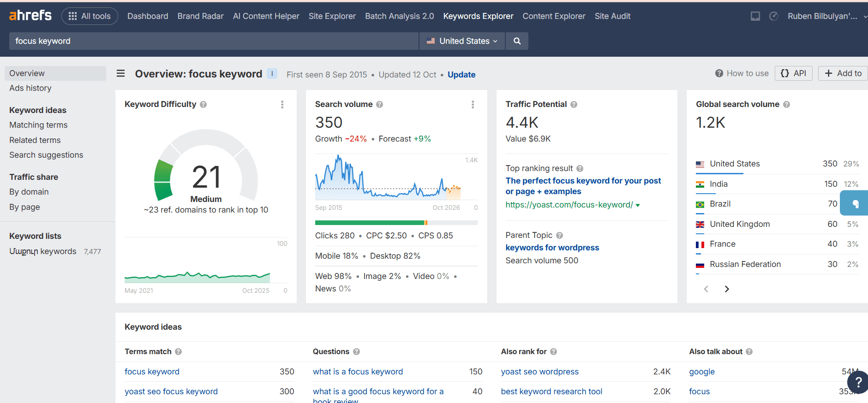Screen dimensions: 868x403
Task: Show next page of countries
Action: tap(727, 289)
